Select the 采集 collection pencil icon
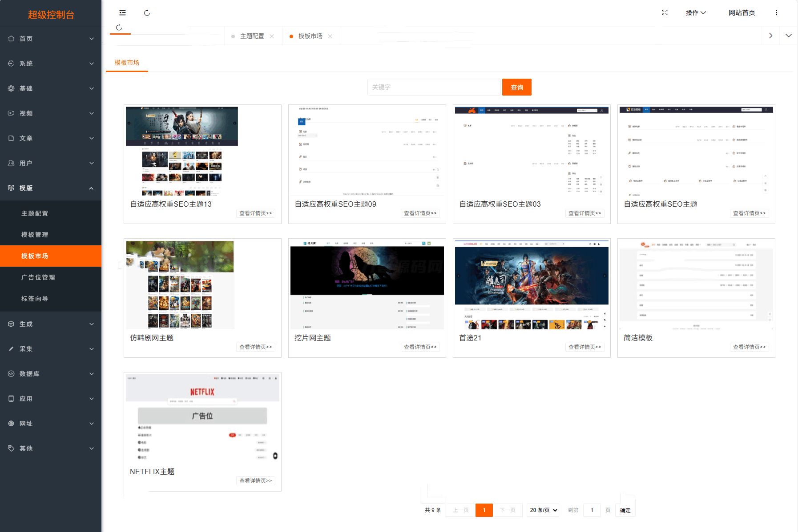 point(11,349)
